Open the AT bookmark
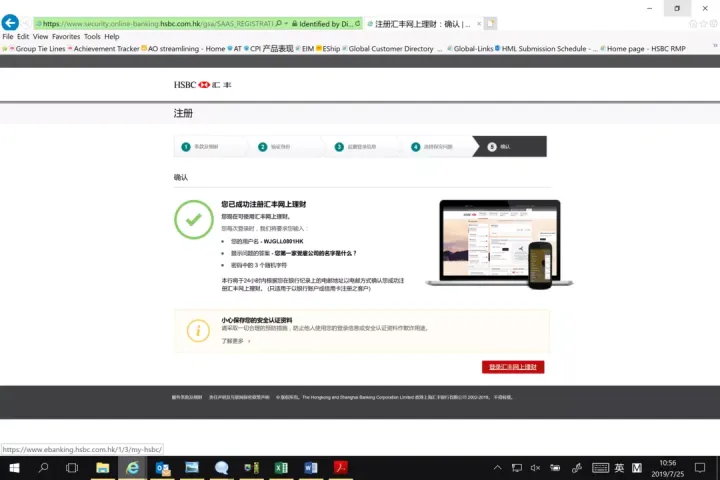Viewport: 720px width, 480px height. (234, 48)
